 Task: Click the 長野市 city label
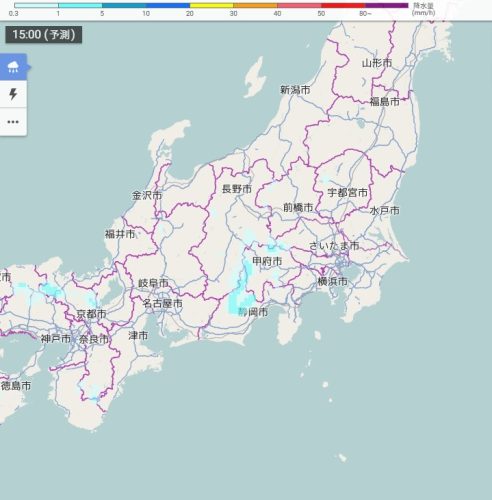237,189
